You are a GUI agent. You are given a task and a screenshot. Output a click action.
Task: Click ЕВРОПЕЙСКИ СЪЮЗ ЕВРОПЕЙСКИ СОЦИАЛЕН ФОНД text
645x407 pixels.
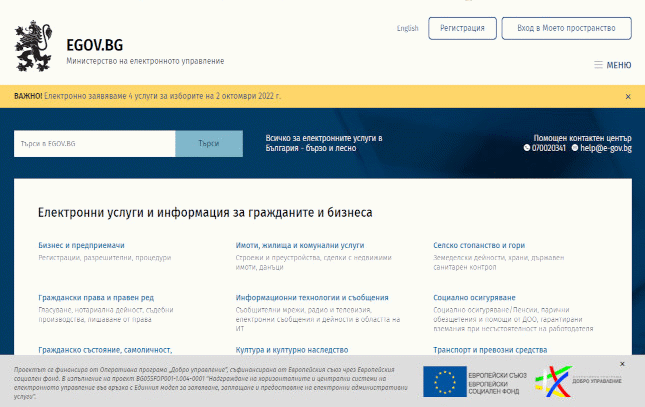click(497, 383)
